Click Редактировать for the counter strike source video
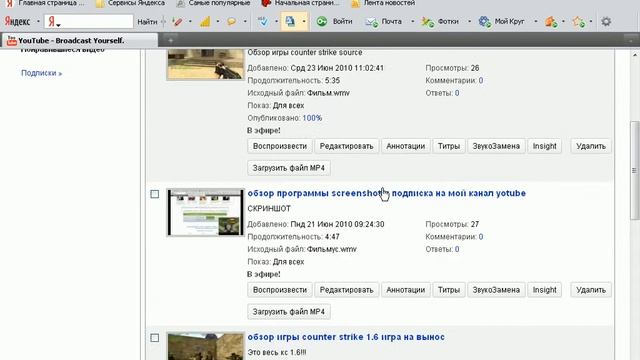Screen dimensions: 640x360 [347, 146]
